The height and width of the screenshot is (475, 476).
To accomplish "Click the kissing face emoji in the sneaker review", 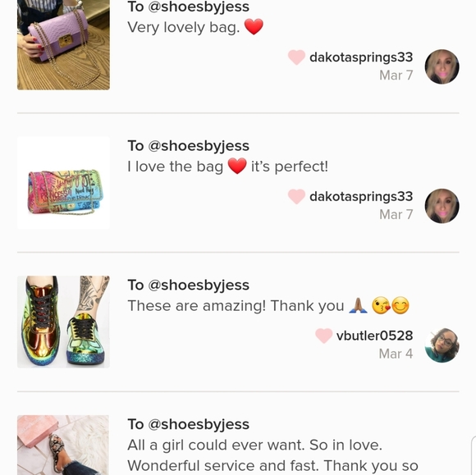I will [x=381, y=306].
